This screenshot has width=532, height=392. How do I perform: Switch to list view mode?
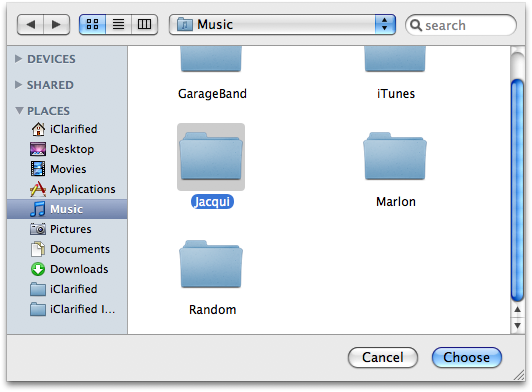[x=118, y=24]
